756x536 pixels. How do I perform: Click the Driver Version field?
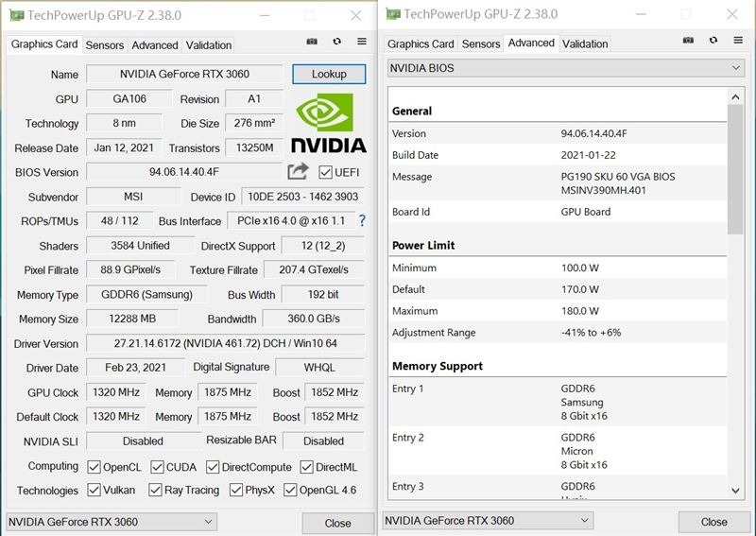click(x=225, y=343)
